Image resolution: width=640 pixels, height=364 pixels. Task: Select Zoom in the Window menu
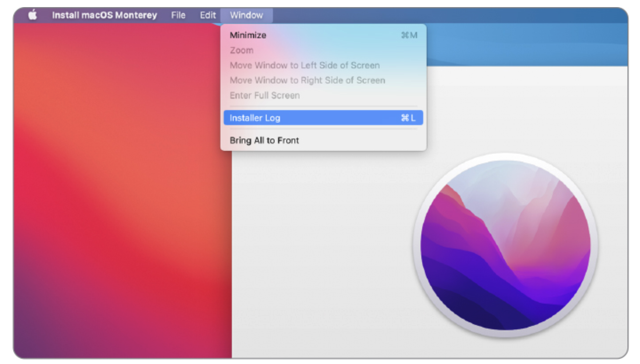coord(323,50)
